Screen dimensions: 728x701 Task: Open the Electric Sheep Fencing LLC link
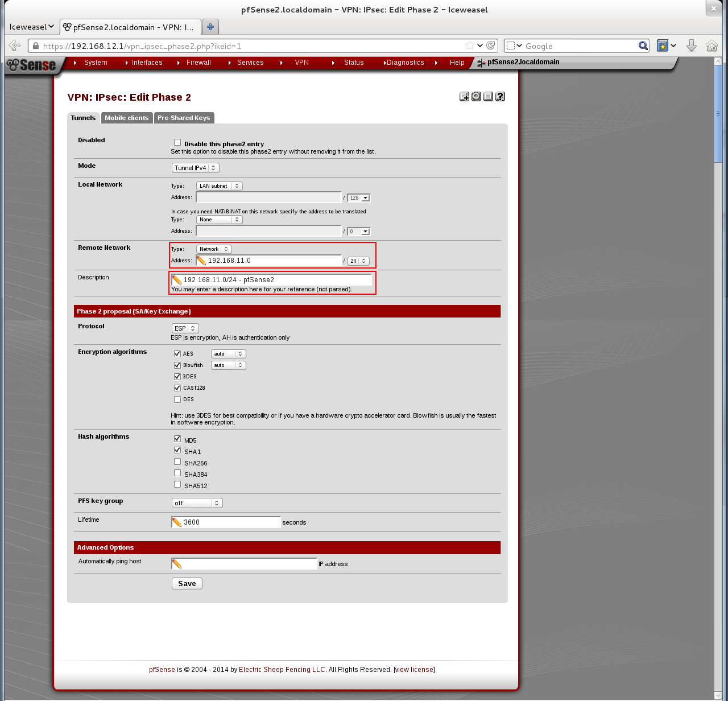[x=282, y=669]
